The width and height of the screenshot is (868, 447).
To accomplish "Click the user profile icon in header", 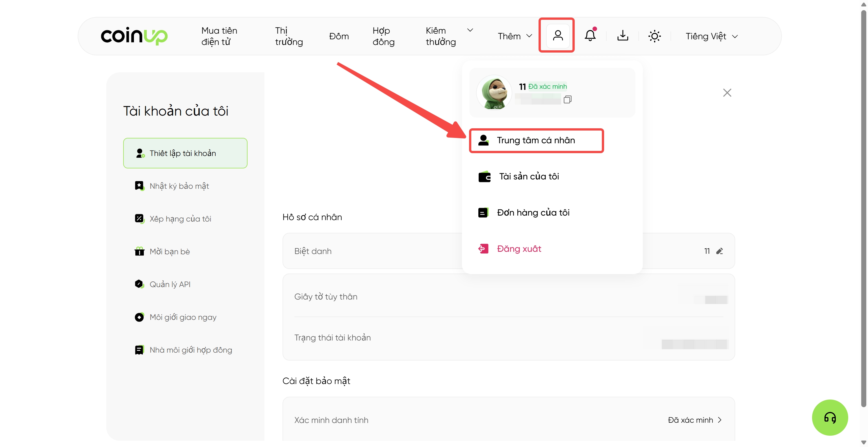I will pyautogui.click(x=558, y=35).
